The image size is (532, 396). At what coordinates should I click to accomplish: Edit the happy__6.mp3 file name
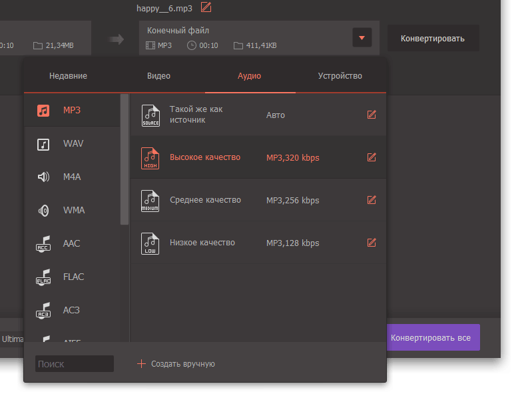tap(206, 7)
